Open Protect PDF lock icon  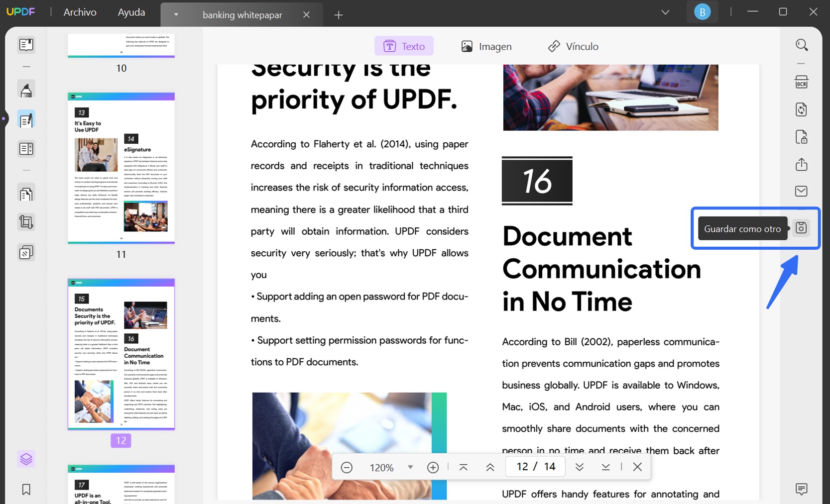coord(801,137)
